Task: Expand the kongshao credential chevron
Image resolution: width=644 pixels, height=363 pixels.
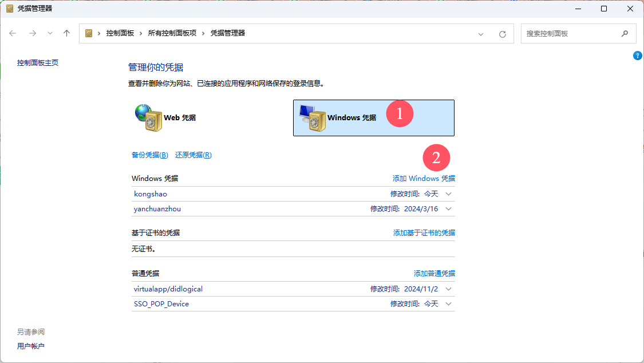Action: pos(448,194)
